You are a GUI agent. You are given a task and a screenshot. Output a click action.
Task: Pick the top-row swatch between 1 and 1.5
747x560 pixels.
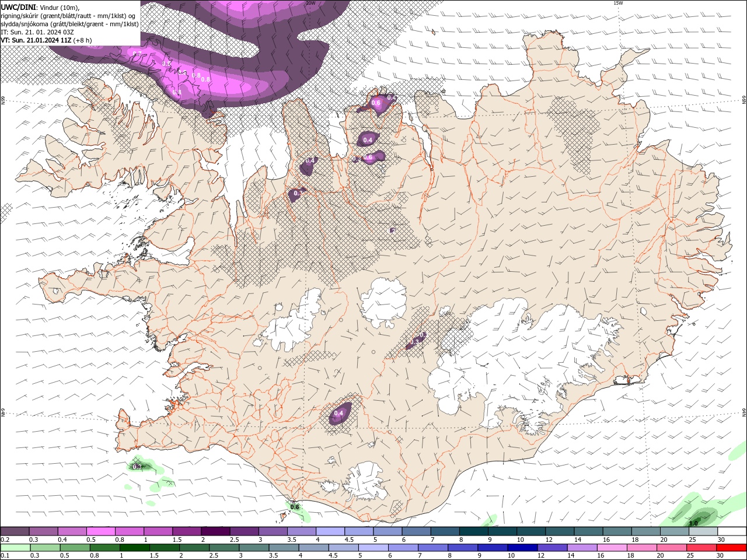point(158,531)
